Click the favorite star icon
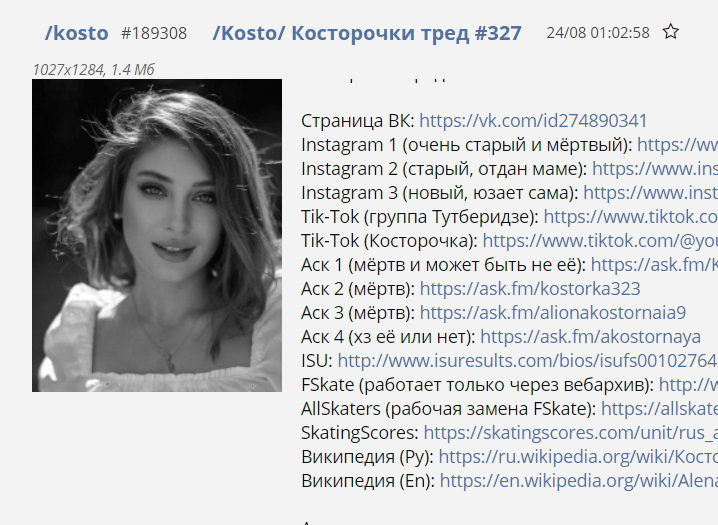718x525 pixels. (x=670, y=32)
